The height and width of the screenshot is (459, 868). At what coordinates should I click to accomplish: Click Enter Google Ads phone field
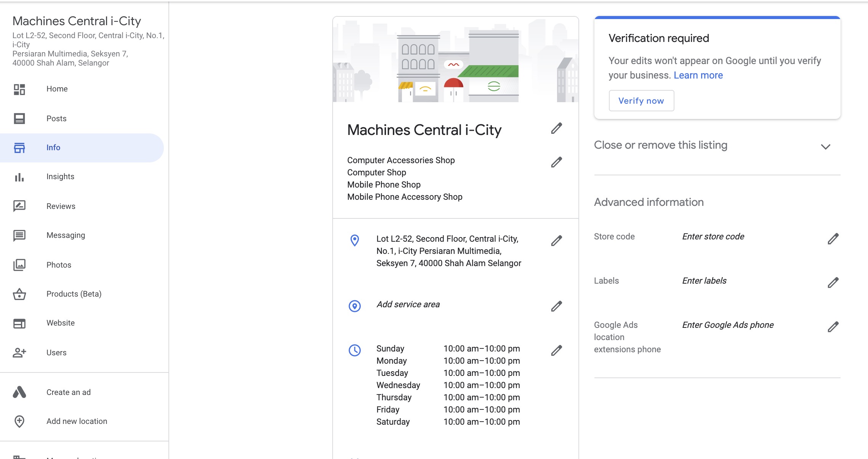tap(728, 325)
